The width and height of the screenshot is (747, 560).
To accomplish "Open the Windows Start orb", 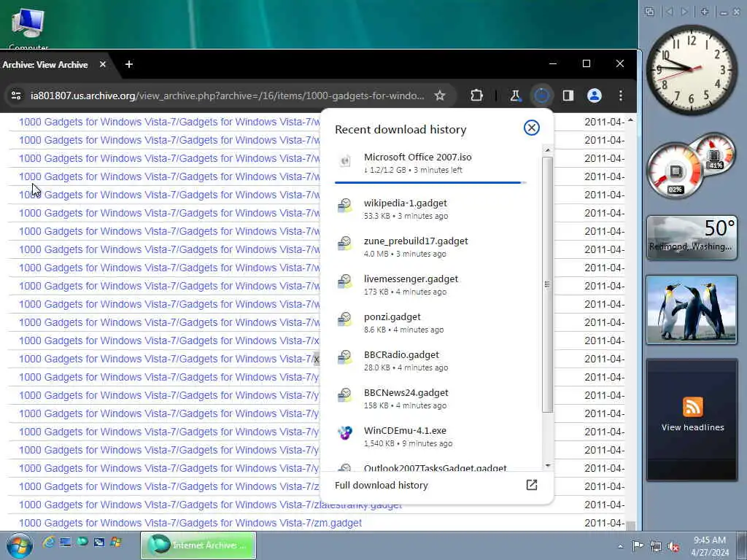I will click(20, 545).
